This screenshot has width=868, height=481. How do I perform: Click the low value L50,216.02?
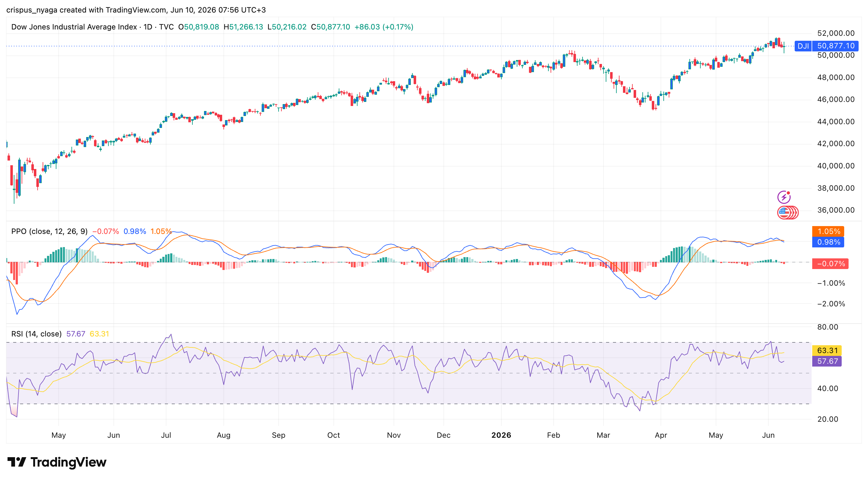click(x=287, y=27)
